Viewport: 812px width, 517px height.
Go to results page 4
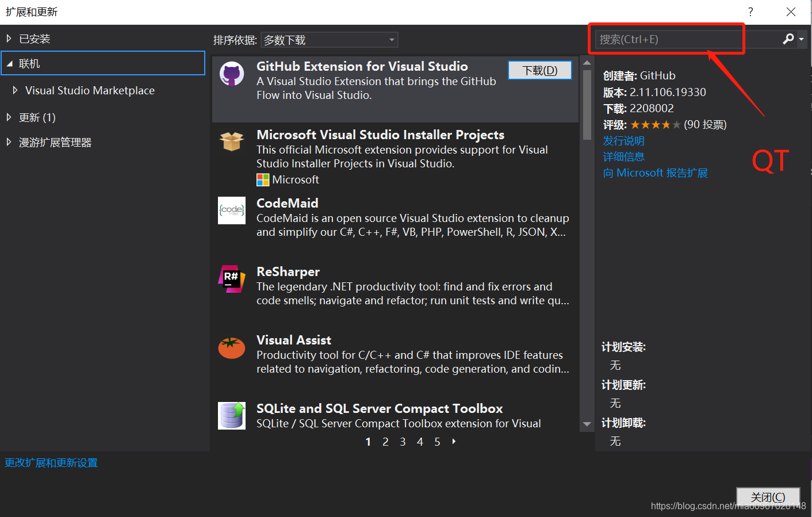pyautogui.click(x=420, y=442)
